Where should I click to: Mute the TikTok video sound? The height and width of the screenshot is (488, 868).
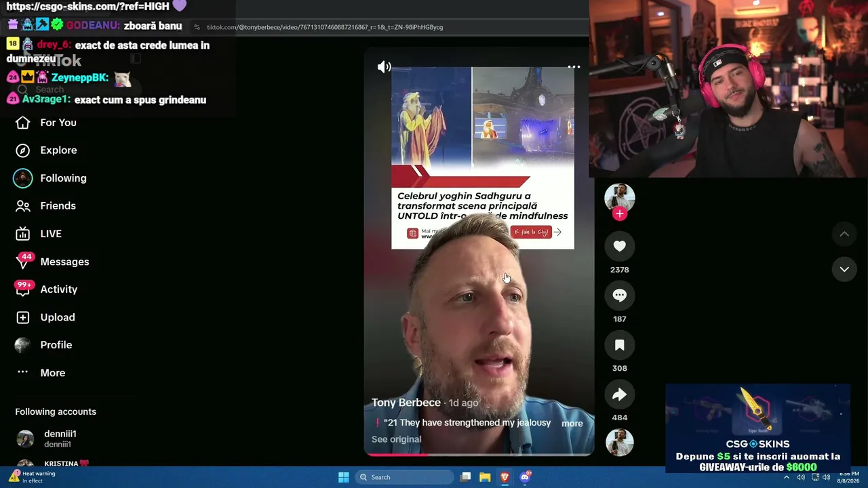pyautogui.click(x=384, y=66)
